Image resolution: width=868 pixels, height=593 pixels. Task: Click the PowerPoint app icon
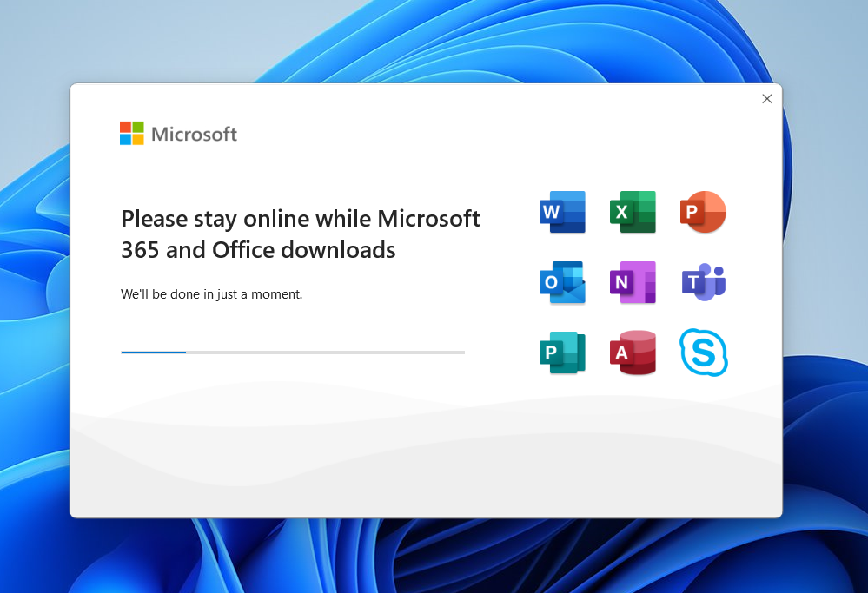point(703,212)
